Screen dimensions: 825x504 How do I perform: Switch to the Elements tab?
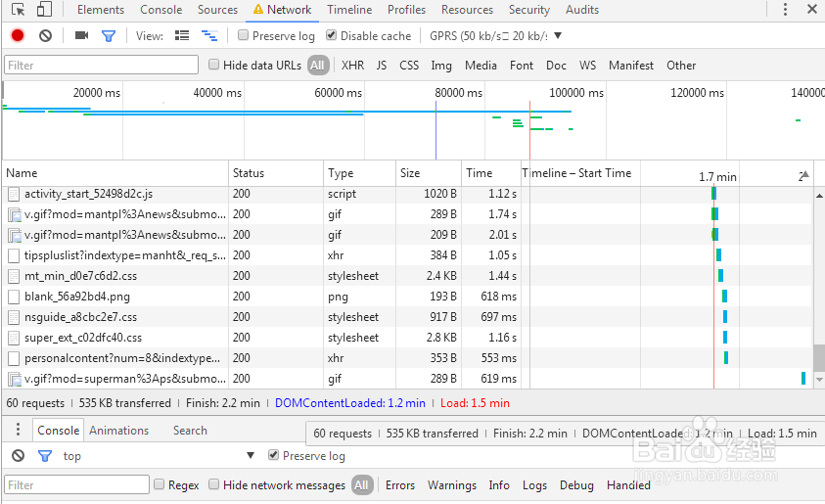click(101, 10)
